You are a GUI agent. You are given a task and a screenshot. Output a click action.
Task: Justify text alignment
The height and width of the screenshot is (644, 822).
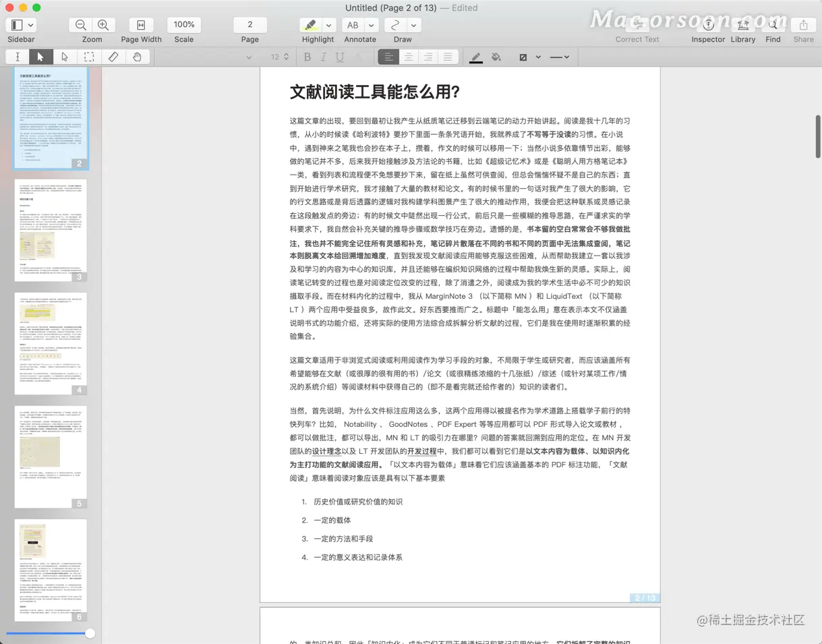(448, 57)
